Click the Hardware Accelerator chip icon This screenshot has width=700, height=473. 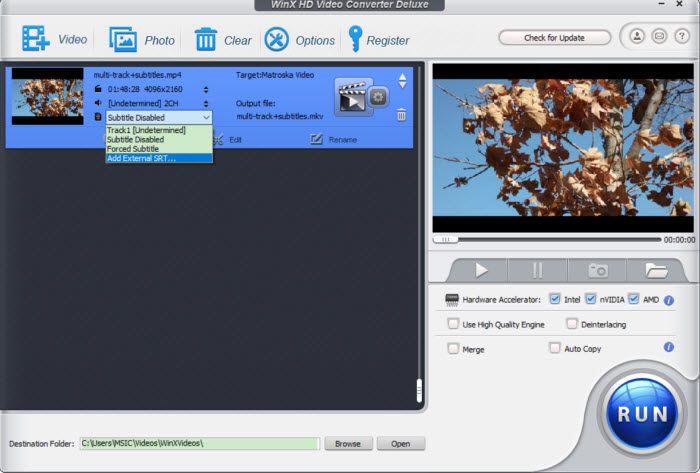click(x=452, y=300)
